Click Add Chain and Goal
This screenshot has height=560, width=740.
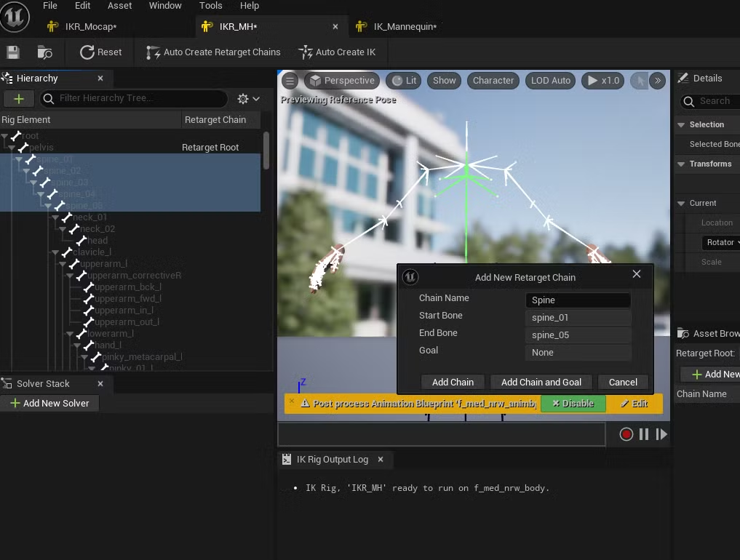pos(541,382)
